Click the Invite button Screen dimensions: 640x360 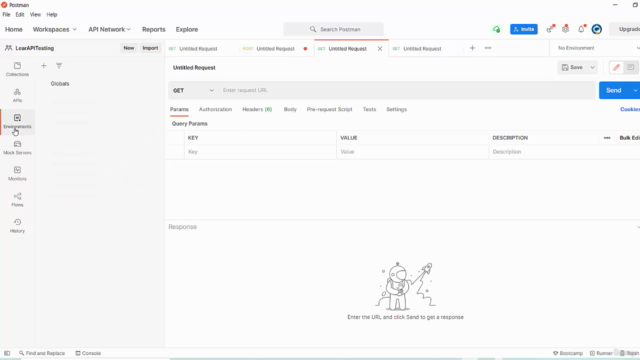click(524, 29)
